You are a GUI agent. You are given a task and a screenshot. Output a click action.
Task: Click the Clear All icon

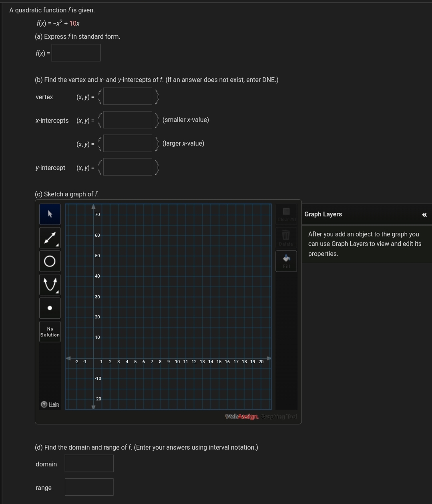(286, 214)
